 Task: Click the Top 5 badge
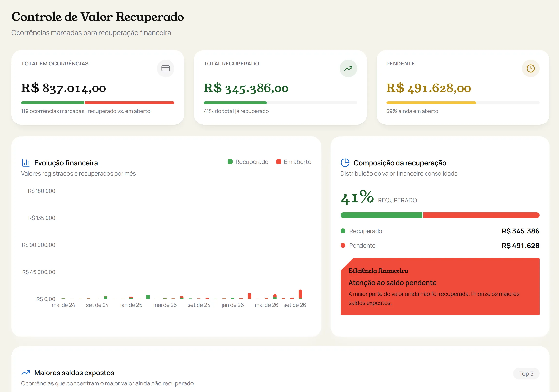click(526, 373)
